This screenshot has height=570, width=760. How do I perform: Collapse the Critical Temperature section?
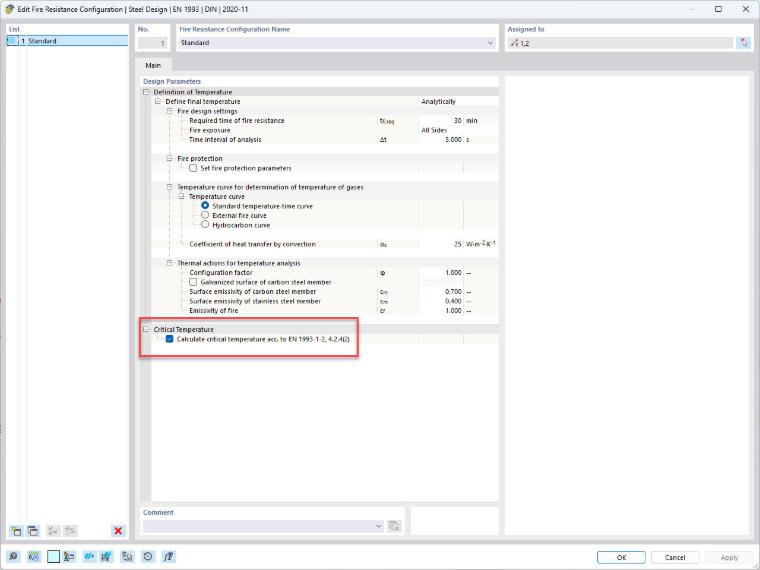(x=146, y=330)
